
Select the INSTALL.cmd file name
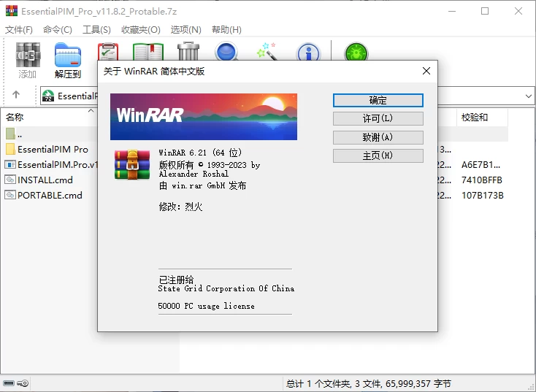click(45, 180)
